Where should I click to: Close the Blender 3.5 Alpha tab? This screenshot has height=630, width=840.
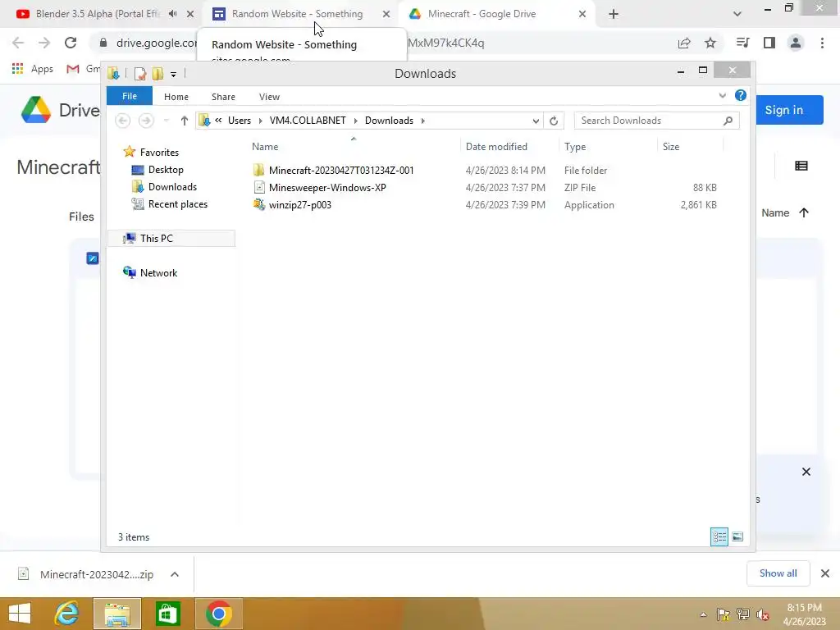point(190,14)
